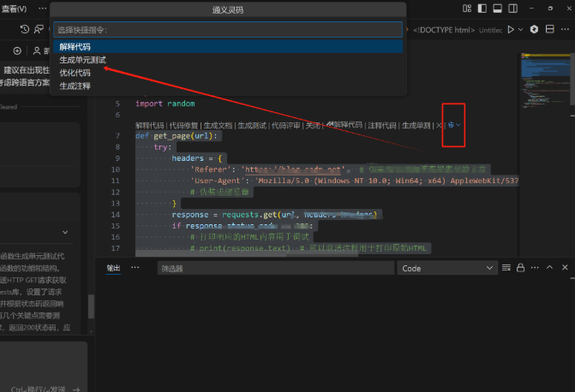Run the file with the play icon
The image size is (575, 392).
511,30
